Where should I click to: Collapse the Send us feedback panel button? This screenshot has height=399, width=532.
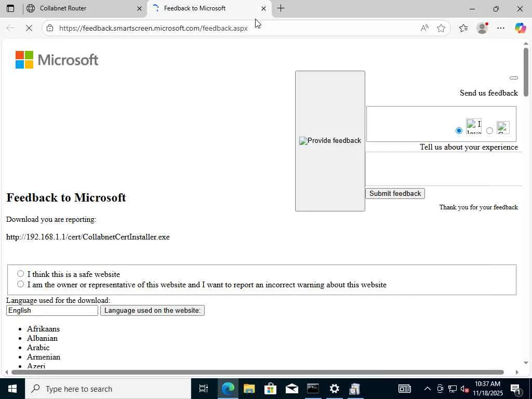[x=514, y=78]
